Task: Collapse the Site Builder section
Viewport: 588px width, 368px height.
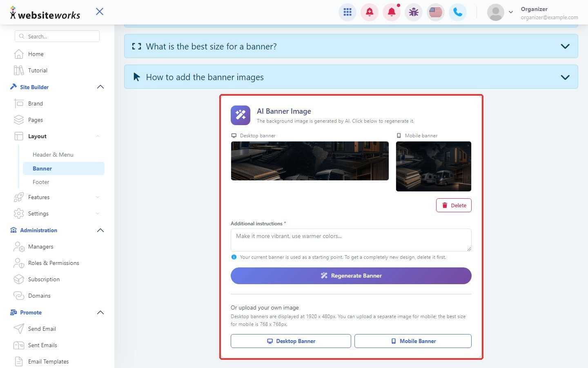Action: coord(100,87)
